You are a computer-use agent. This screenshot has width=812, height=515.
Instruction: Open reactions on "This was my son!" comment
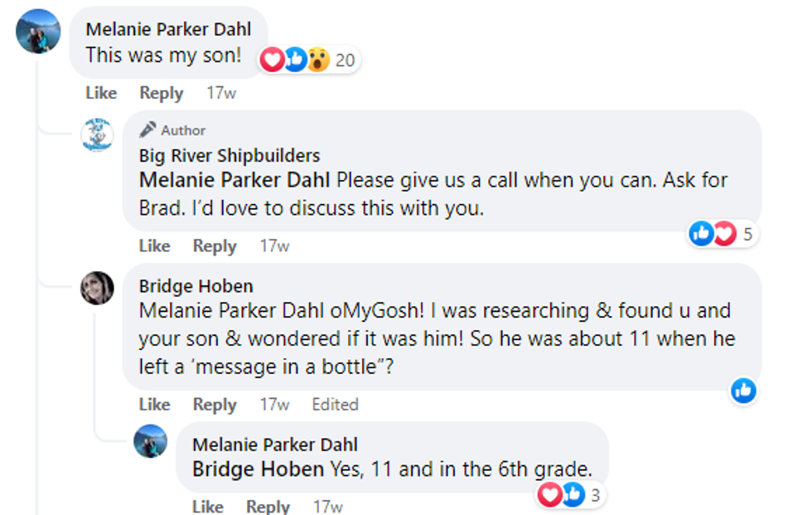point(307,60)
